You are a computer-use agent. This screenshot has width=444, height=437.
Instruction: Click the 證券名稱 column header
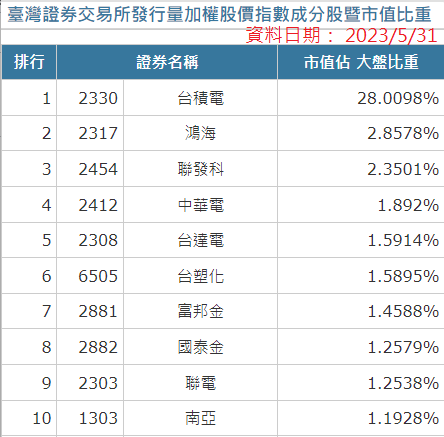click(167, 62)
